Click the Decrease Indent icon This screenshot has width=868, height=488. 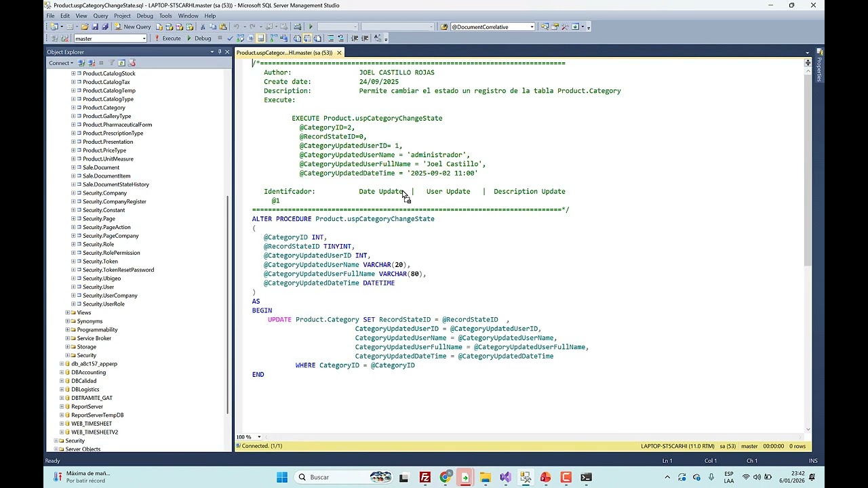tap(354, 39)
